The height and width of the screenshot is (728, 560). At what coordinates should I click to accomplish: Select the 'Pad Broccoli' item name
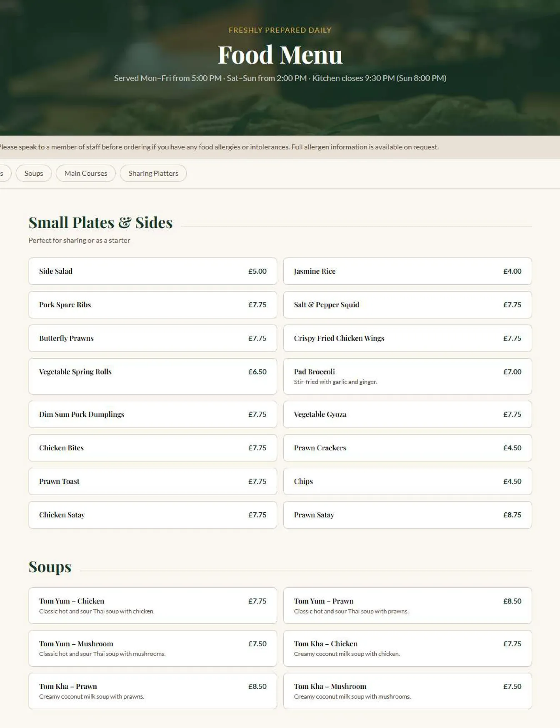(x=314, y=372)
